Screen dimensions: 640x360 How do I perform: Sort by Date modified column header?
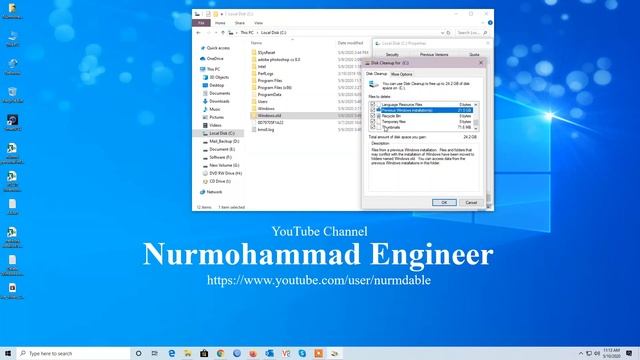pyautogui.click(x=350, y=43)
